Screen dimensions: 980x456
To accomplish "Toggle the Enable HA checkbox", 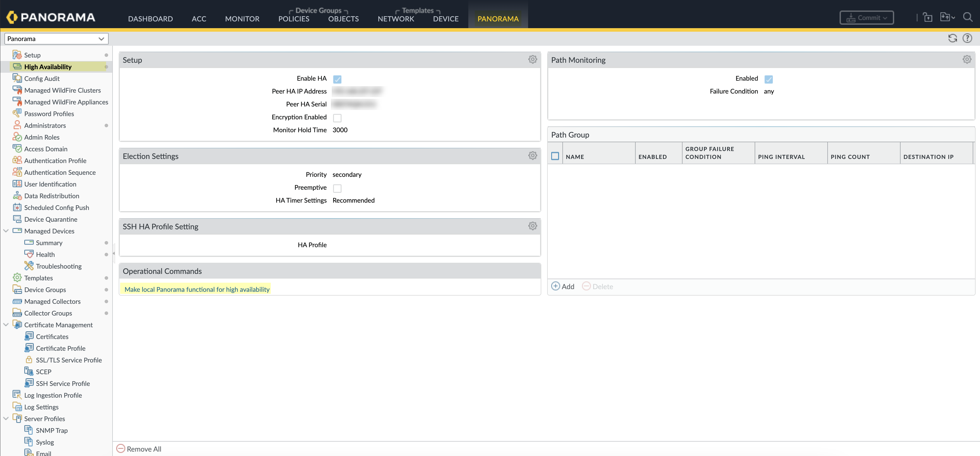I will 337,79.
